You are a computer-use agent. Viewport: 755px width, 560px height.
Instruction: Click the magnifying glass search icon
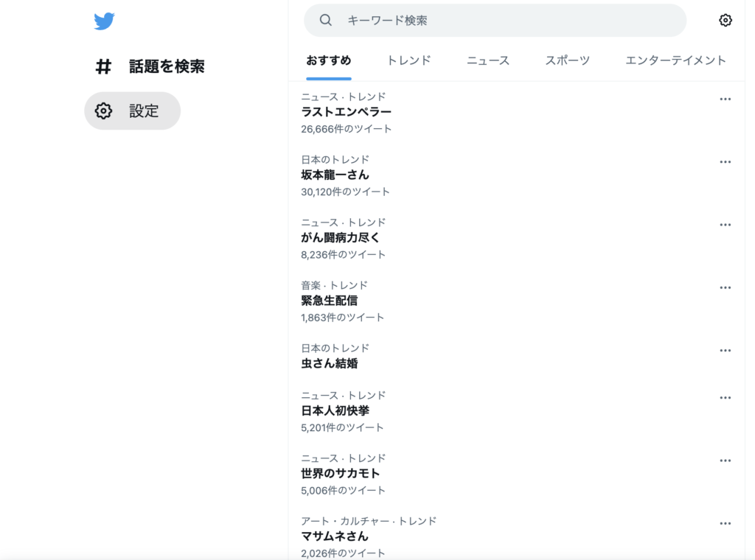(325, 20)
